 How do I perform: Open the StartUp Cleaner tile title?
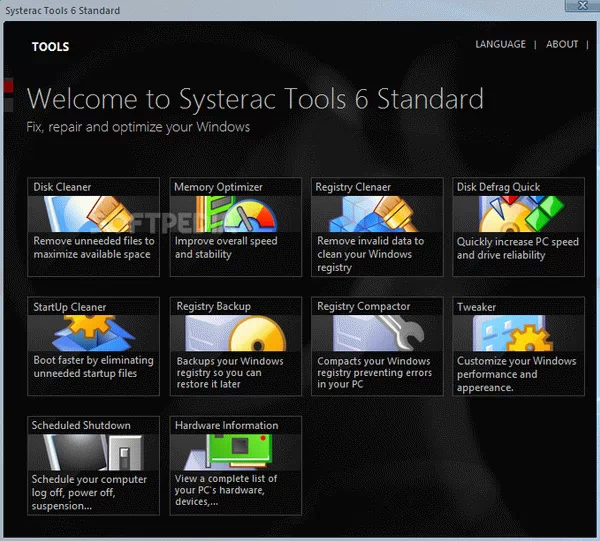pyautogui.click(x=70, y=307)
